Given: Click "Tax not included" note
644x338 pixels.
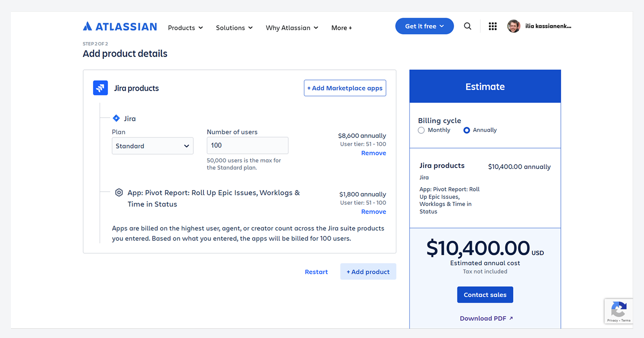Looking at the screenshot, I should click(485, 272).
